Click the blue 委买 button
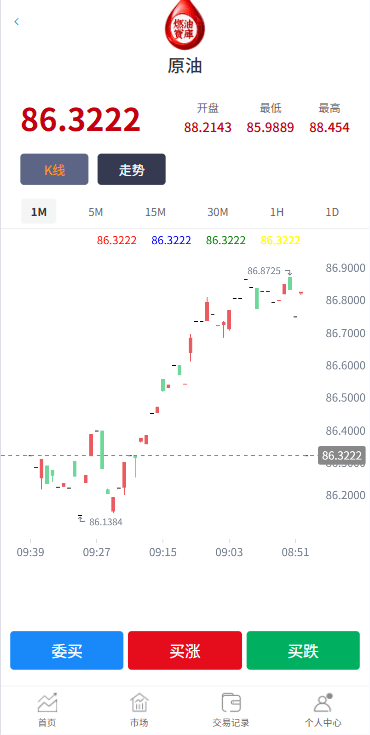The width and height of the screenshot is (370, 735). pos(67,651)
